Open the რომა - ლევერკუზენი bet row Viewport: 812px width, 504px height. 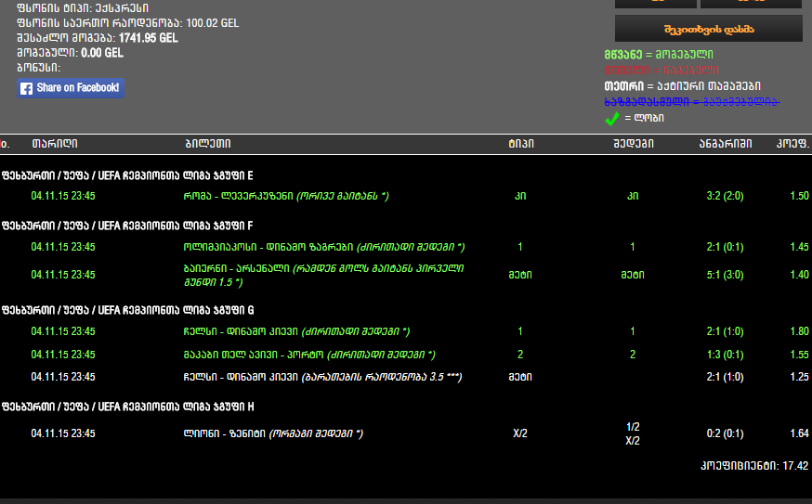(x=406, y=196)
